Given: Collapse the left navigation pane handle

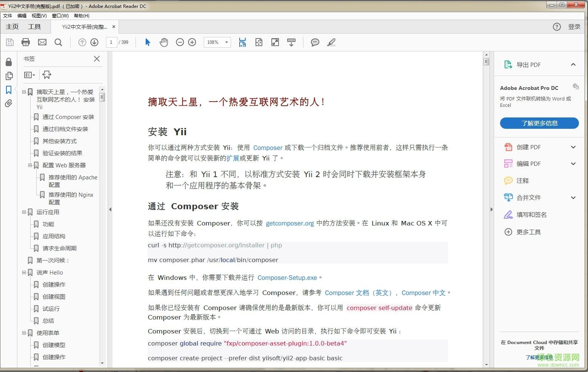Looking at the screenshot, I should (x=110, y=209).
